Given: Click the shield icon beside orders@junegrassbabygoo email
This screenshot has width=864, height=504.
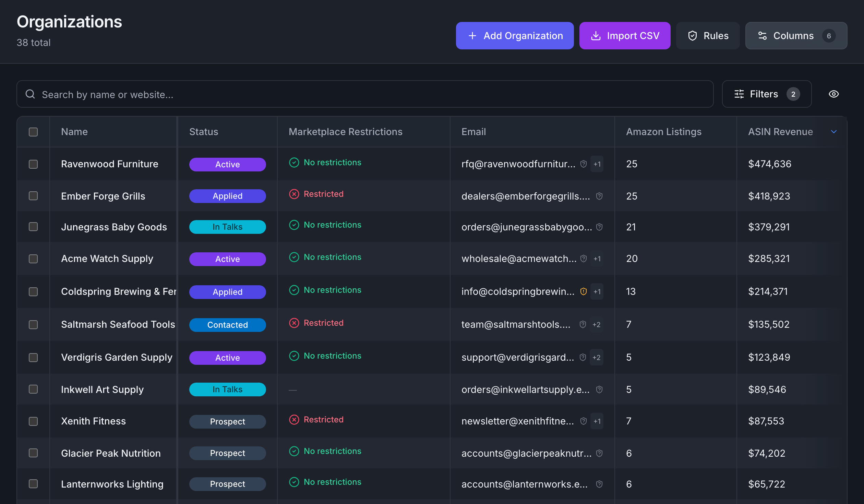Looking at the screenshot, I should (x=599, y=227).
